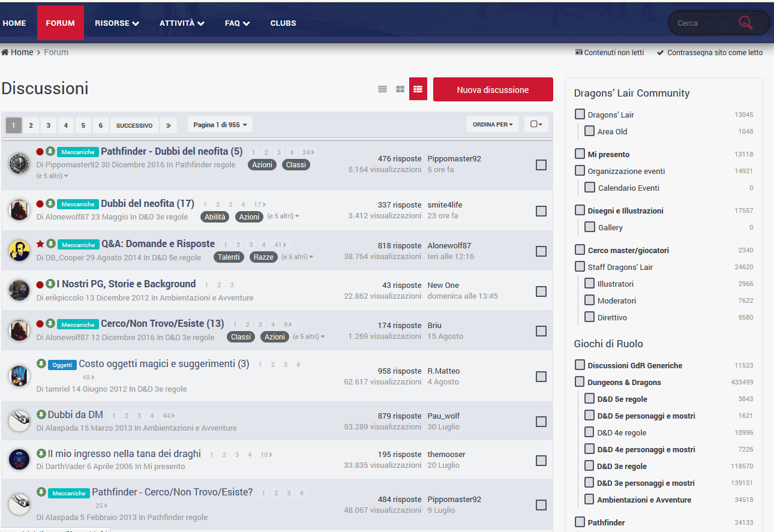The width and height of the screenshot is (774, 532).
Task: Check the Dragons' Lair forum filter box
Action: [x=580, y=114]
